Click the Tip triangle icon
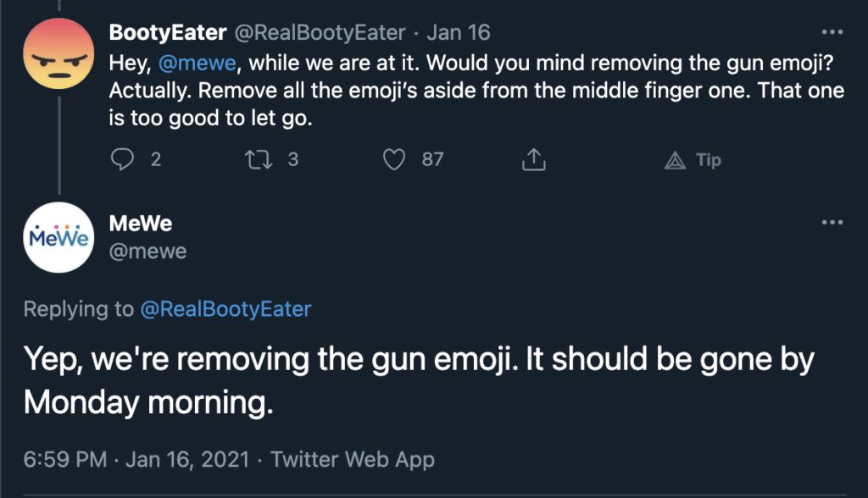868x498 pixels. [675, 160]
